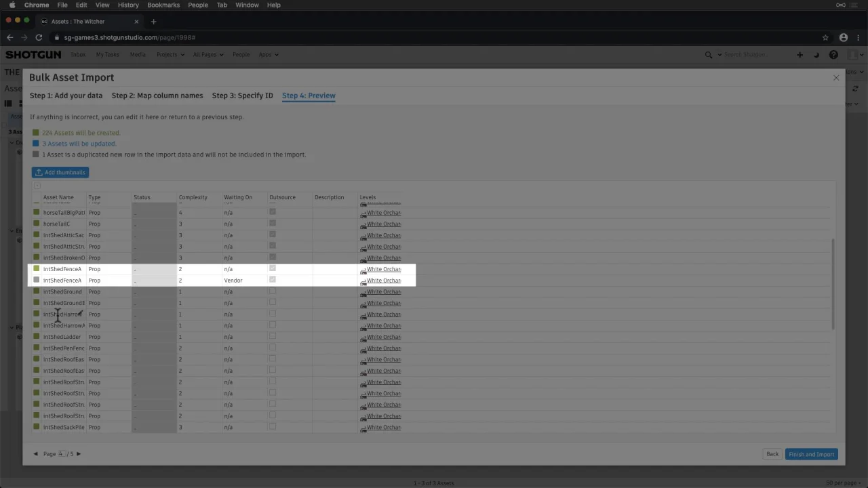This screenshot has width=868, height=488.
Task: Go to previous page with left arrow
Action: pos(36,454)
